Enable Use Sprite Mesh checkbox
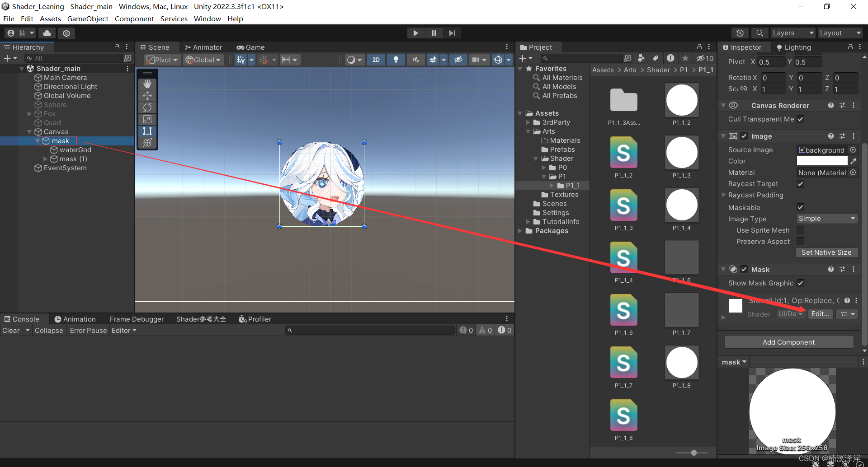The image size is (868, 467). [x=800, y=230]
